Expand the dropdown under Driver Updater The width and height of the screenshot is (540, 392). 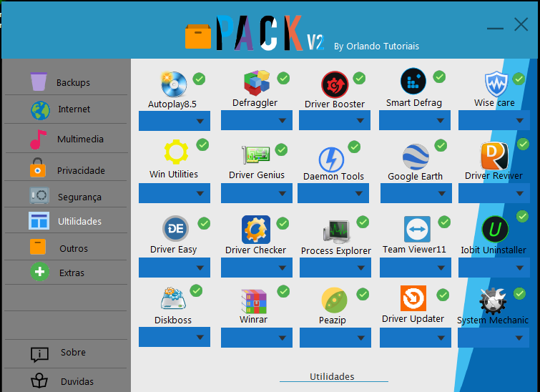pyautogui.click(x=416, y=338)
